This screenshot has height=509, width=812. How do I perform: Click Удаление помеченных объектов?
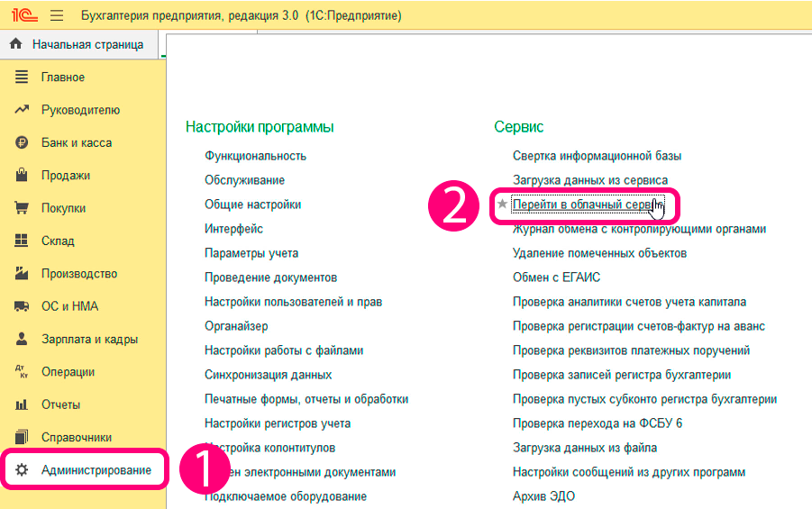tap(599, 253)
